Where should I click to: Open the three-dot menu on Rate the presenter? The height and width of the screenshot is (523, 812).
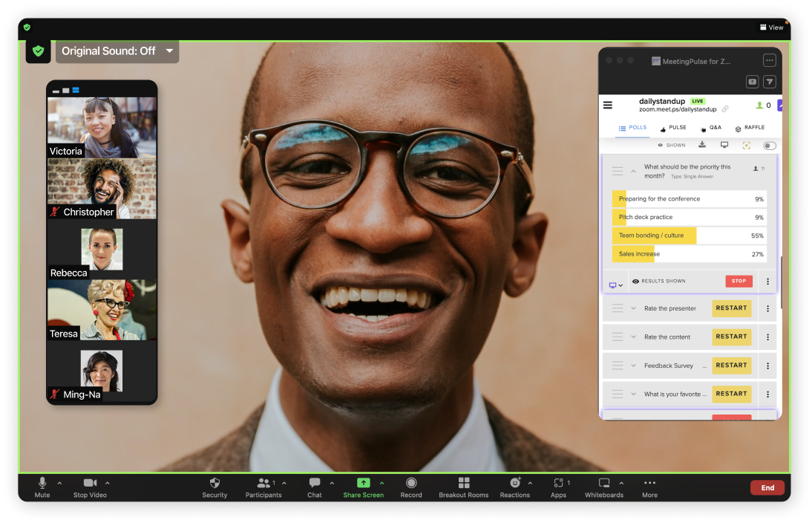click(x=768, y=308)
